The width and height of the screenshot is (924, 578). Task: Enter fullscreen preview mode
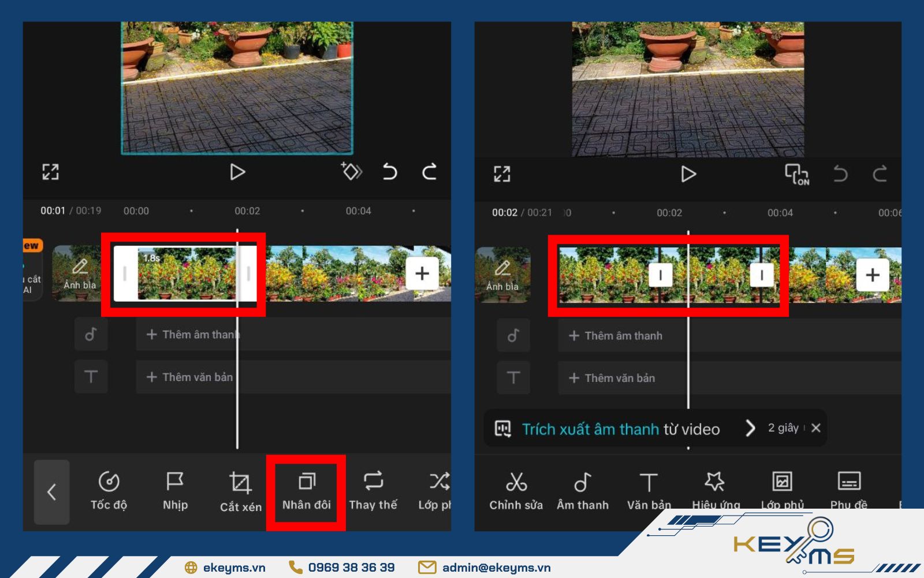[x=51, y=172]
